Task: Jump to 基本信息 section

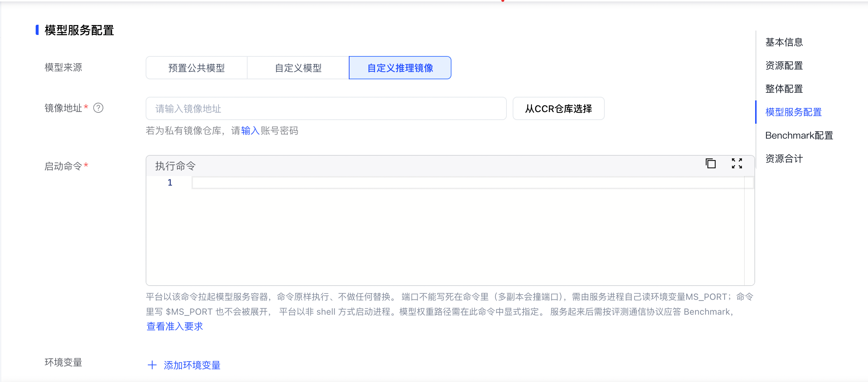Action: click(x=784, y=42)
